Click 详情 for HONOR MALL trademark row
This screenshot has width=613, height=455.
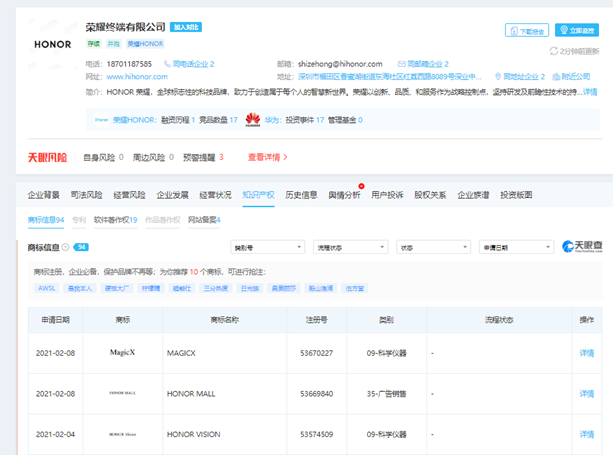point(587,394)
